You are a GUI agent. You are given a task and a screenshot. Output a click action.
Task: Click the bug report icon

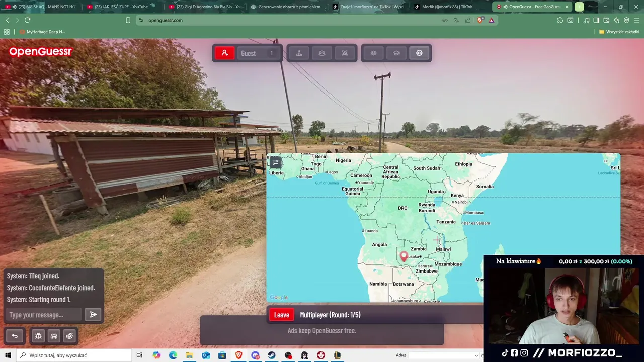(x=38, y=336)
